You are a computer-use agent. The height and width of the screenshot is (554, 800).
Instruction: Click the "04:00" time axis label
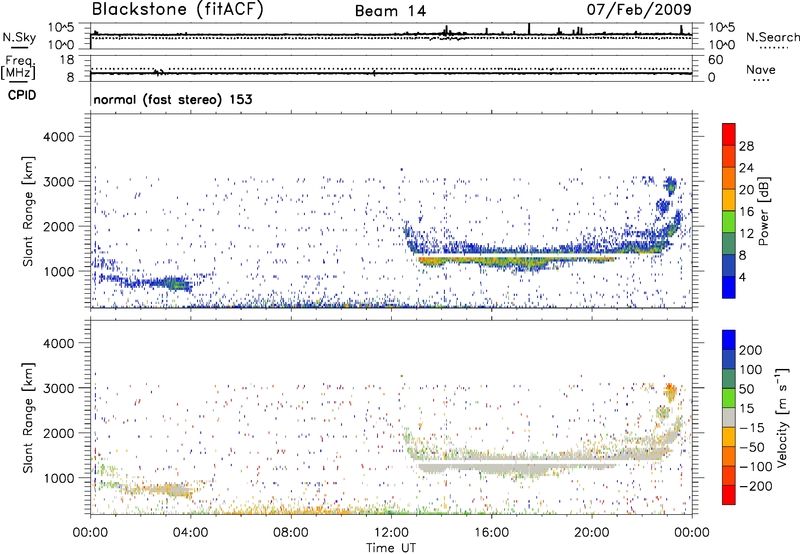pyautogui.click(x=190, y=533)
